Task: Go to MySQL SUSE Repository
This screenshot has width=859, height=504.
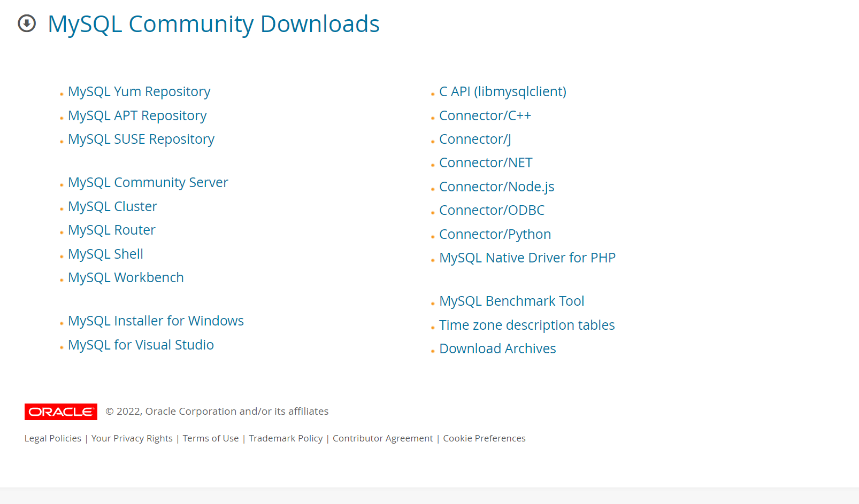Action: [141, 139]
